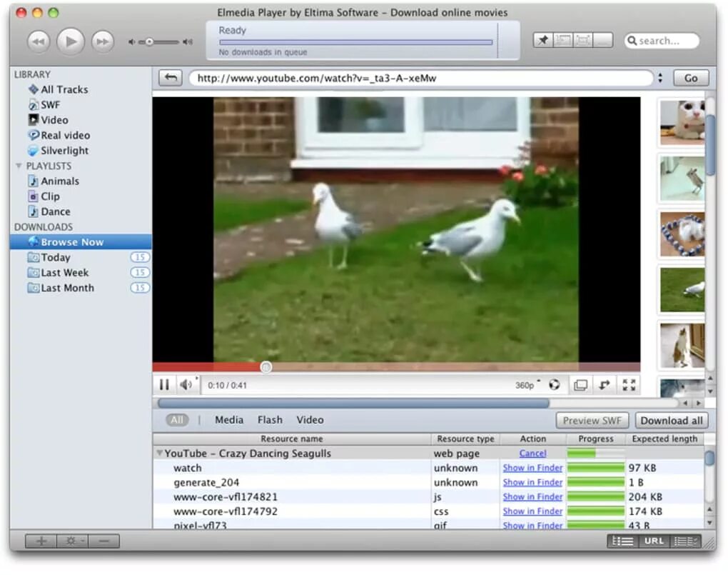Click the low-volume speaker icon
Screen dimensions: 728x575
click(x=132, y=42)
